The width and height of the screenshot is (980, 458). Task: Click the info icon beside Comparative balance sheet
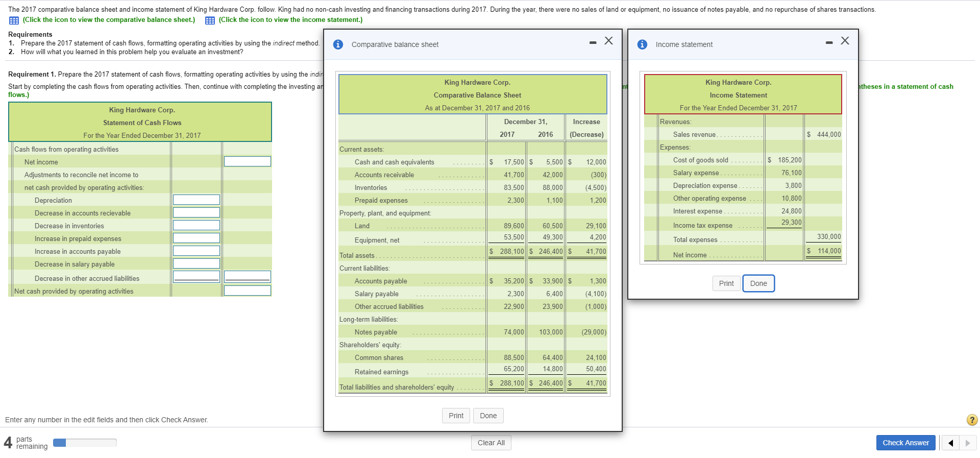point(338,44)
